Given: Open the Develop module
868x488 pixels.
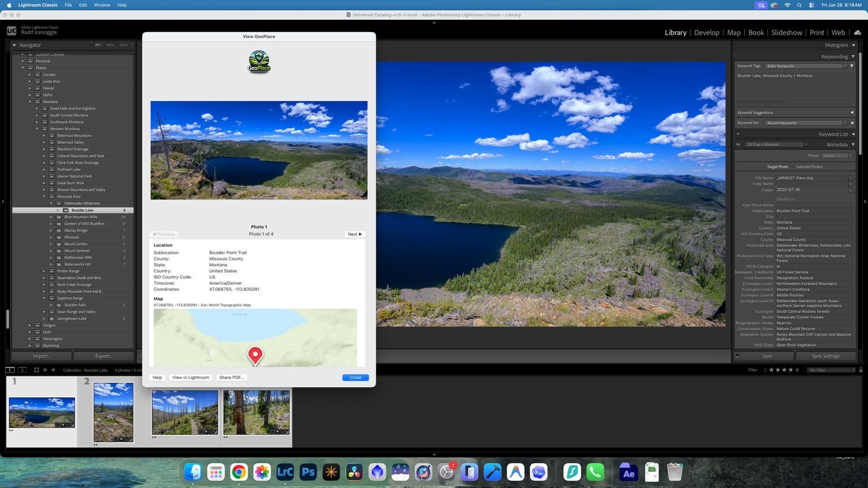Looking at the screenshot, I should 706,33.
